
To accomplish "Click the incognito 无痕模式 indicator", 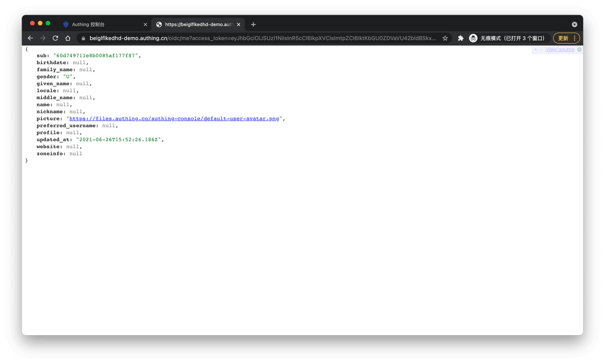I will pyautogui.click(x=508, y=38).
